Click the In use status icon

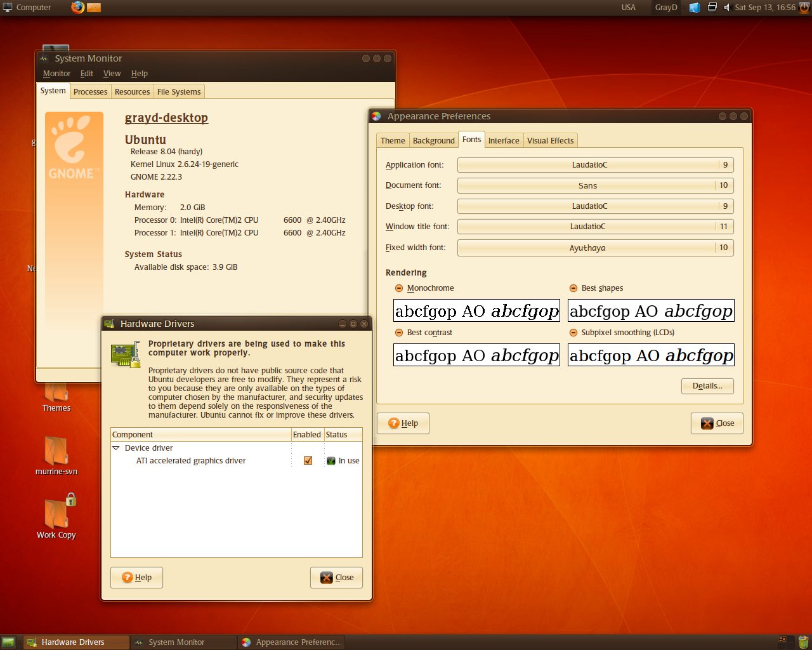331,461
